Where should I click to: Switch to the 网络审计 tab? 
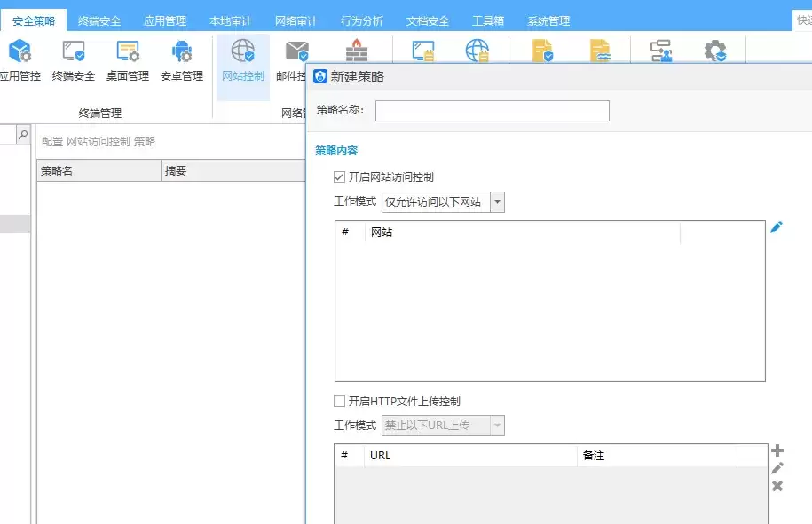click(296, 20)
